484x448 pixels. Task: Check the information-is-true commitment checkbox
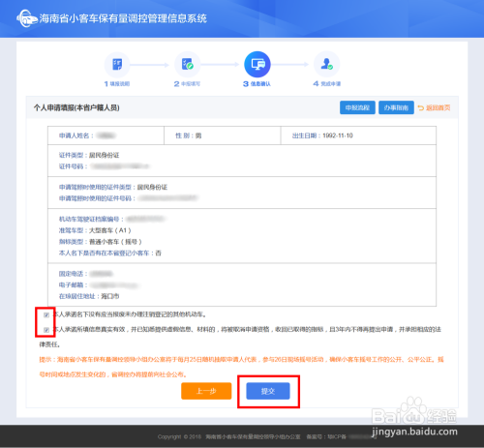(x=46, y=330)
